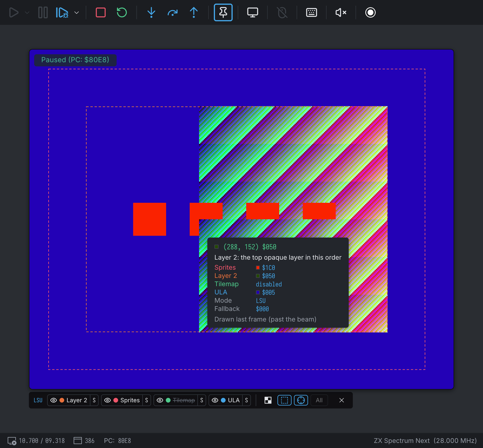Start debugging with the bug-play icon

[62, 13]
